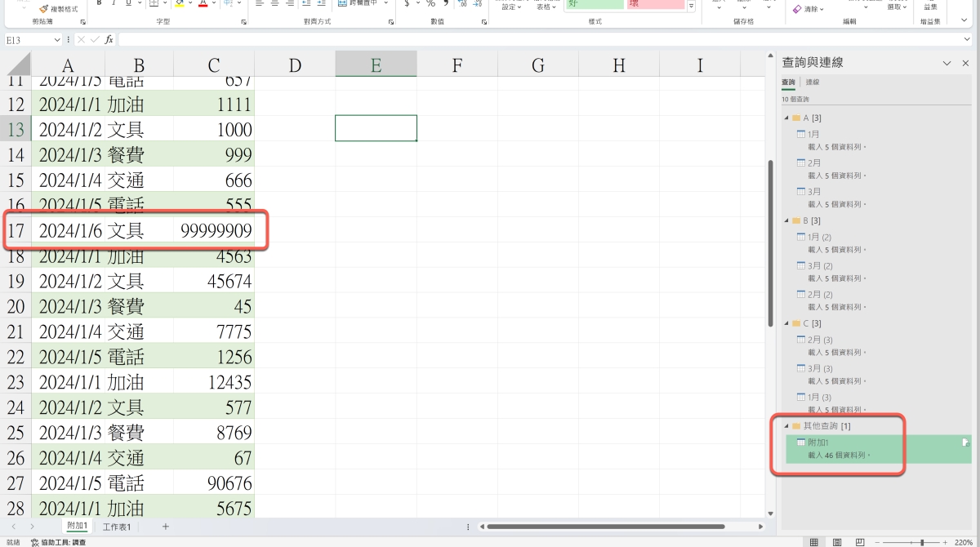Switch to the 工作表1 sheet tab
This screenshot has width=980, height=547.
[117, 527]
